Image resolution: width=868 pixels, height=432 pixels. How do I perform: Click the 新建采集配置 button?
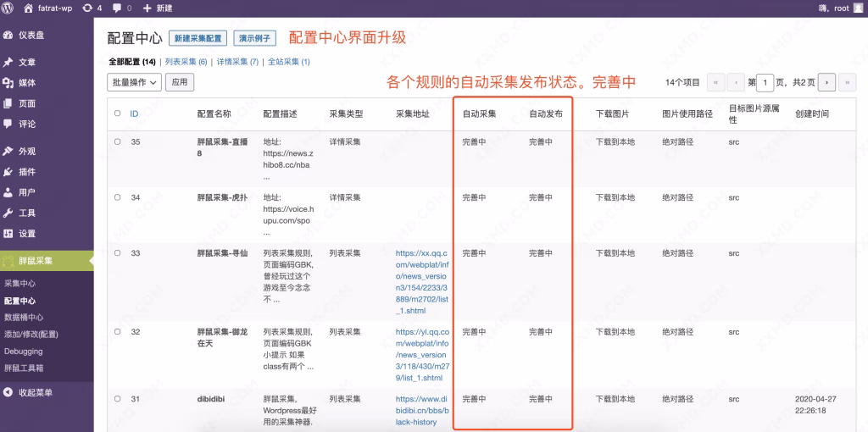click(x=198, y=39)
